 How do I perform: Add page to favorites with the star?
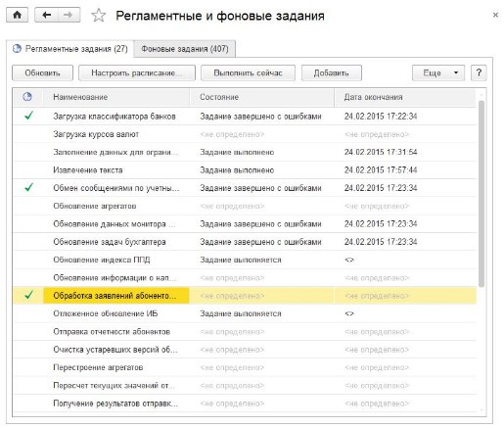[x=98, y=16]
